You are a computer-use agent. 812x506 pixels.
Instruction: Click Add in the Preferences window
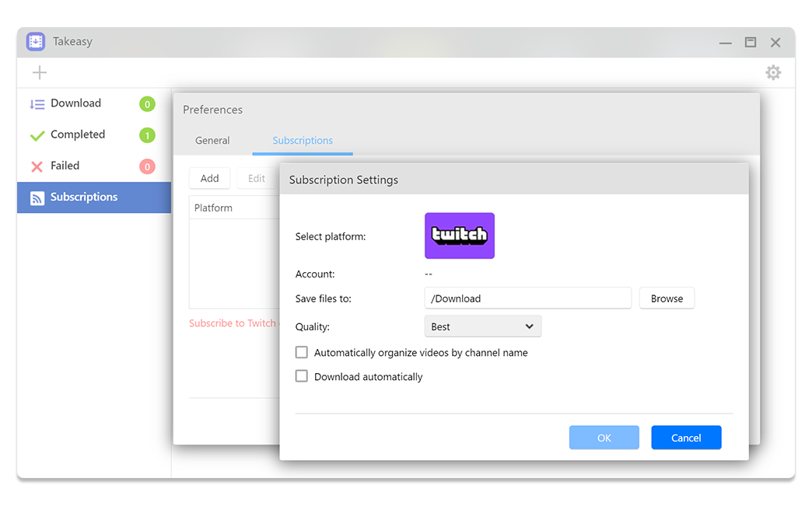(x=210, y=179)
